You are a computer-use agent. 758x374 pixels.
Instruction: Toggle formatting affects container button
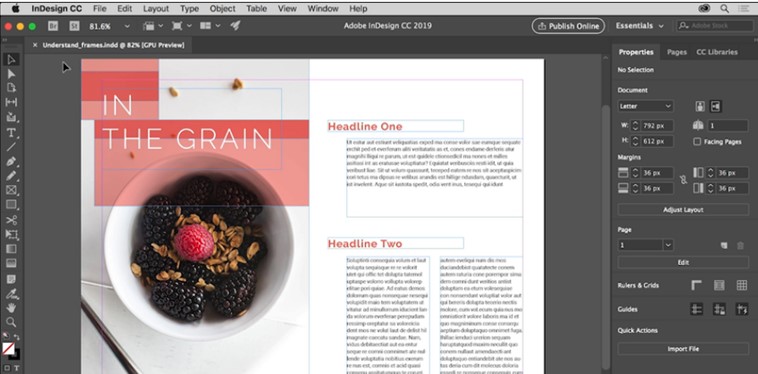pos(7,368)
